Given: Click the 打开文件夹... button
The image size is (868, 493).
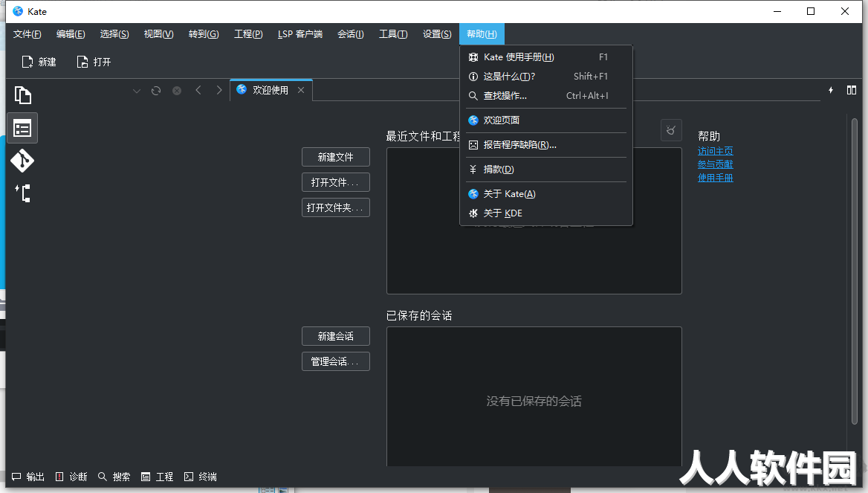Looking at the screenshot, I should coord(335,207).
